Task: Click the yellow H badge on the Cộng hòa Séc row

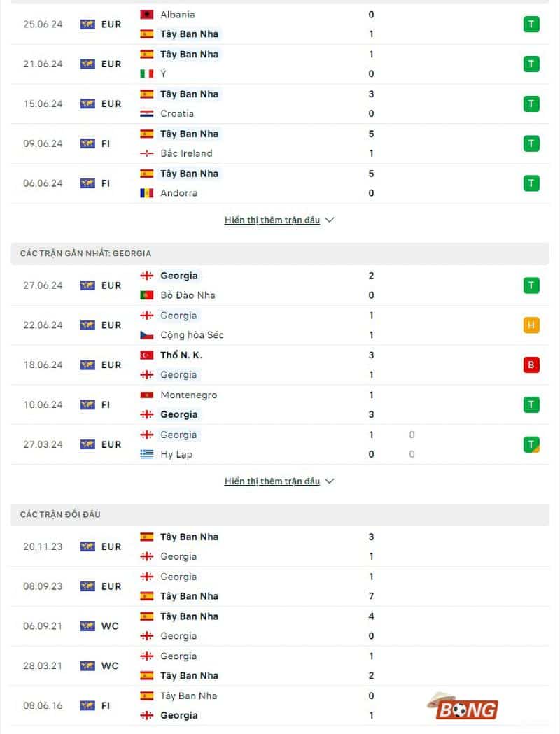Action: coord(531,325)
